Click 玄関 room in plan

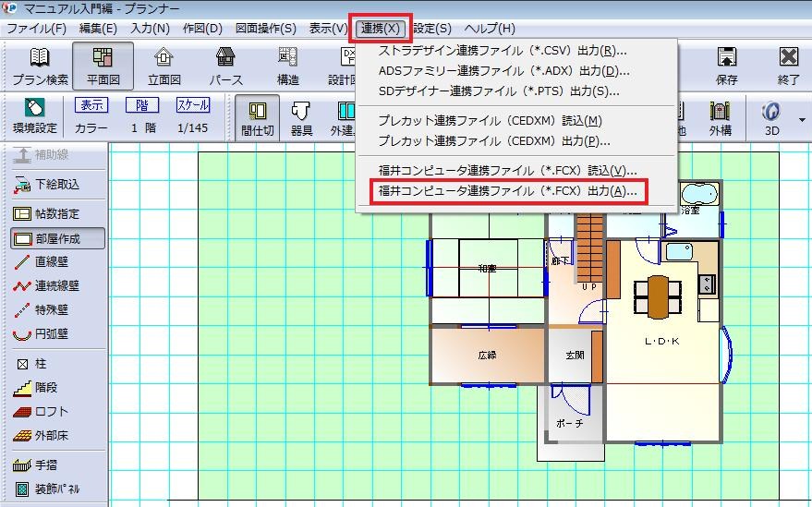coord(575,356)
